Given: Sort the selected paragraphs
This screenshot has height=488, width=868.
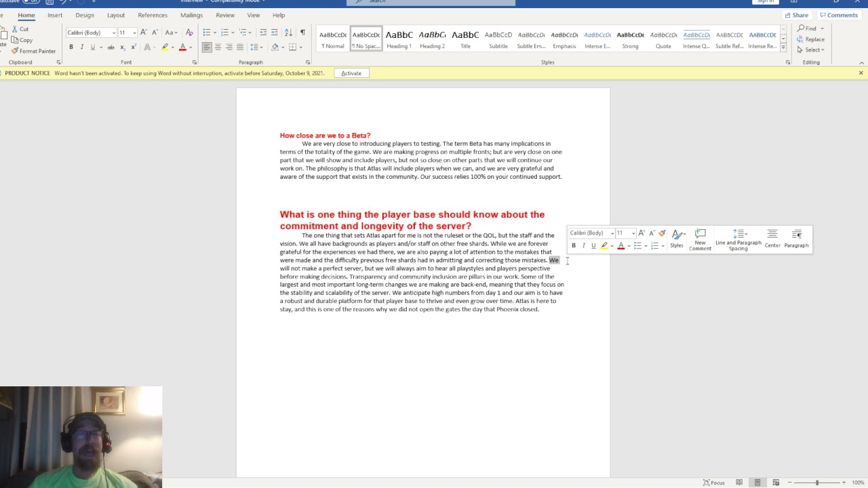Looking at the screenshot, I should pyautogui.click(x=288, y=33).
